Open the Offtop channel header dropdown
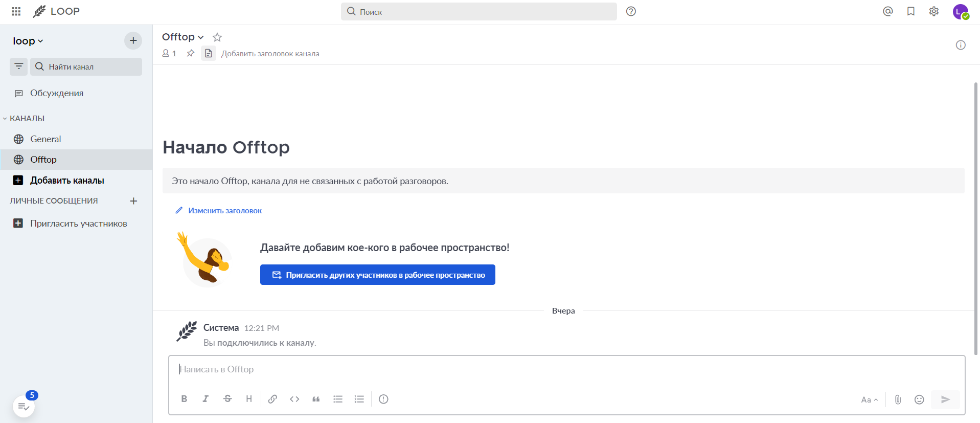 (x=183, y=37)
